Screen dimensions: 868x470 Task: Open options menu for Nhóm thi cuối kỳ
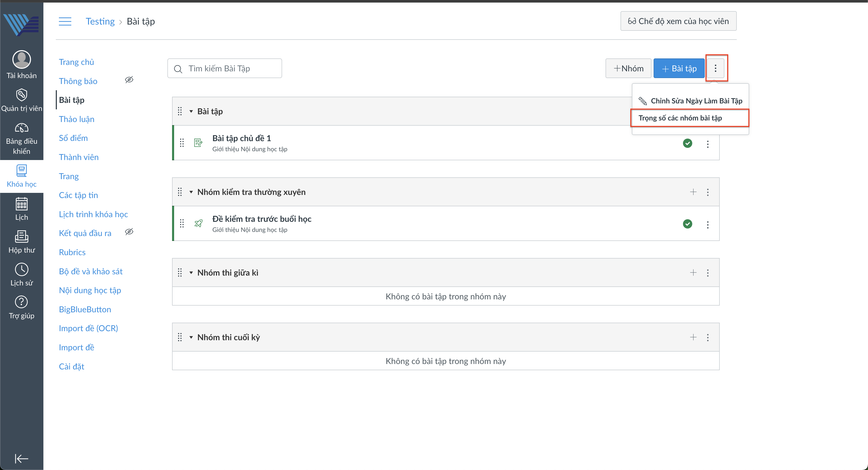click(x=708, y=337)
